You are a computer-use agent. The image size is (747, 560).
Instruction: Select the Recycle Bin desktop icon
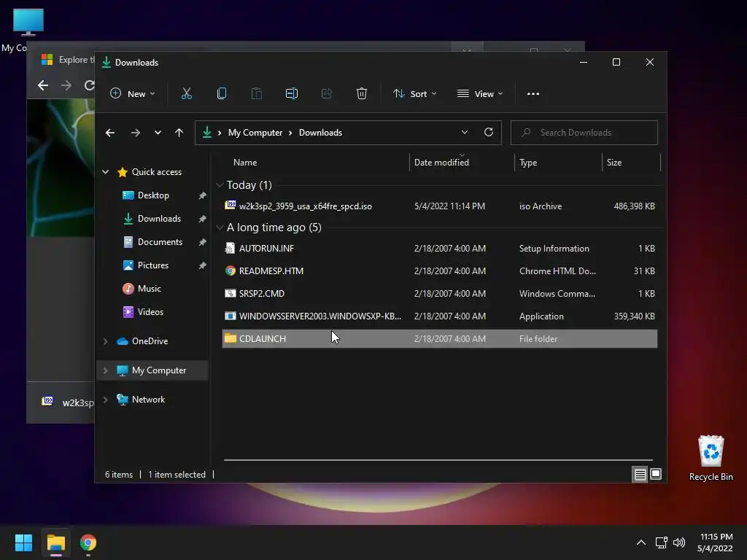coord(711,458)
